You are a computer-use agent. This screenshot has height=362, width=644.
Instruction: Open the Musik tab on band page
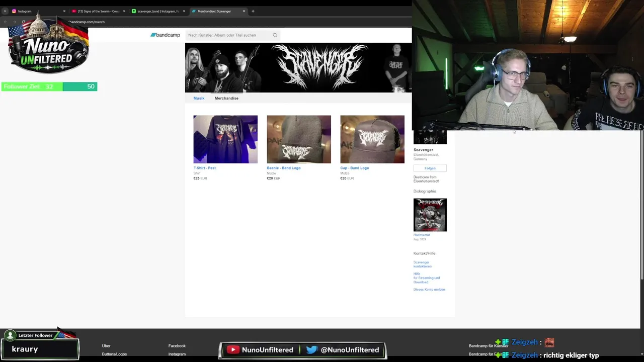point(199,98)
